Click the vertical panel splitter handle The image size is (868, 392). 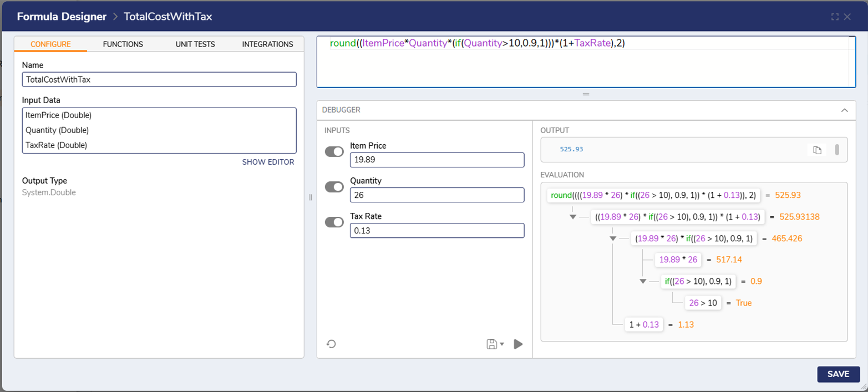310,197
